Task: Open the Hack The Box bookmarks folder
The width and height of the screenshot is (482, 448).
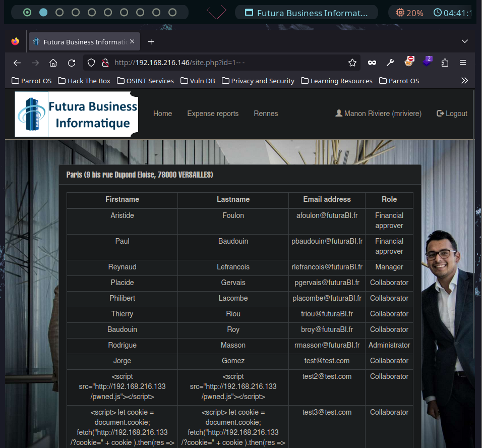Action: coord(84,81)
